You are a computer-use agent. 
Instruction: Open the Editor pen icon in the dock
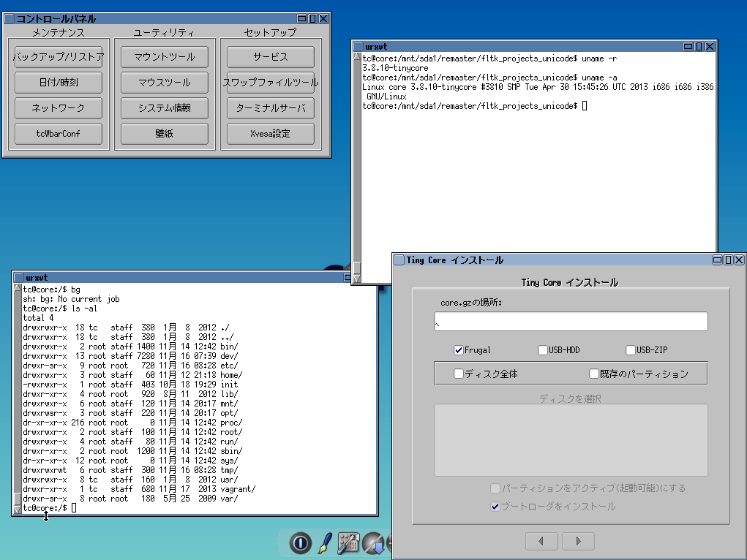pyautogui.click(x=325, y=543)
